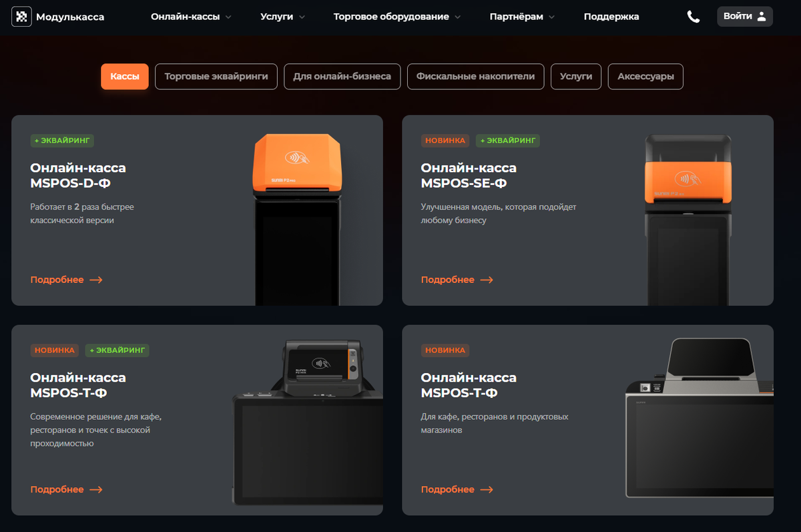Image resolution: width=801 pixels, height=532 pixels.
Task: Click the MSPOS-SE-Ф terminal product image
Action: click(x=689, y=220)
